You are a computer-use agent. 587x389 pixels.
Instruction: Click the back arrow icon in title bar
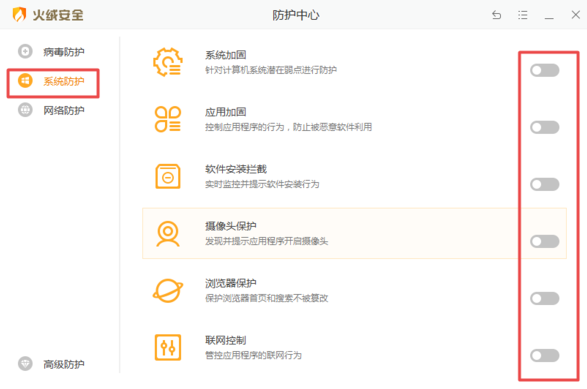[x=496, y=15]
